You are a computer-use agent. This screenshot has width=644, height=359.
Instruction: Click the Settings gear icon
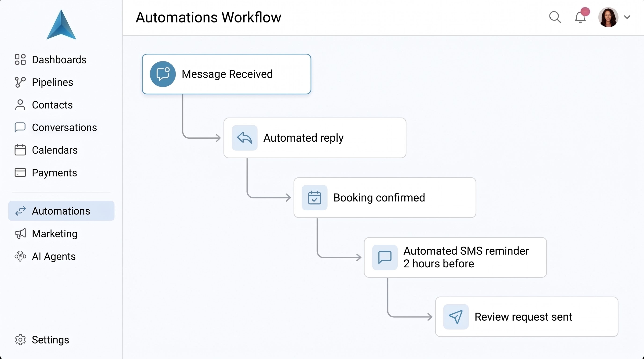click(20, 340)
